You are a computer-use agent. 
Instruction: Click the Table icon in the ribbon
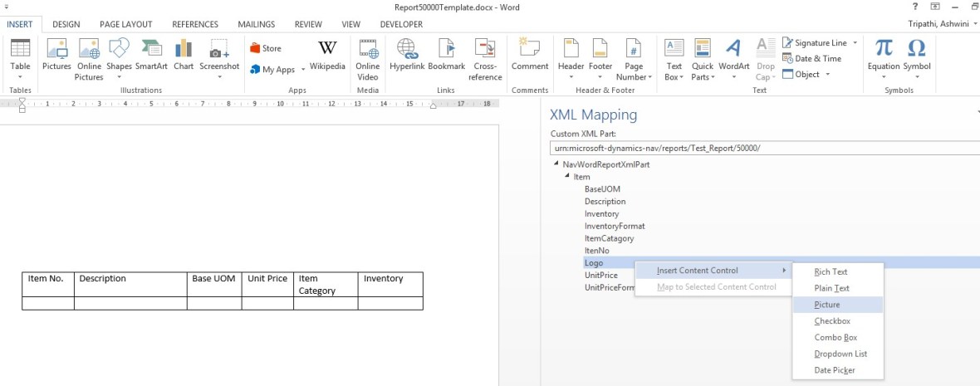pos(20,55)
